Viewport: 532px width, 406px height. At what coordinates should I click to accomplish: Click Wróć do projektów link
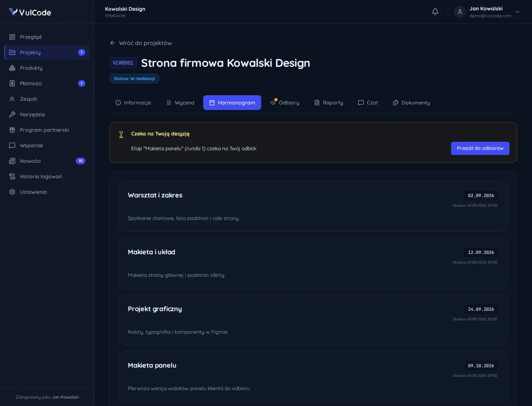pyautogui.click(x=141, y=43)
